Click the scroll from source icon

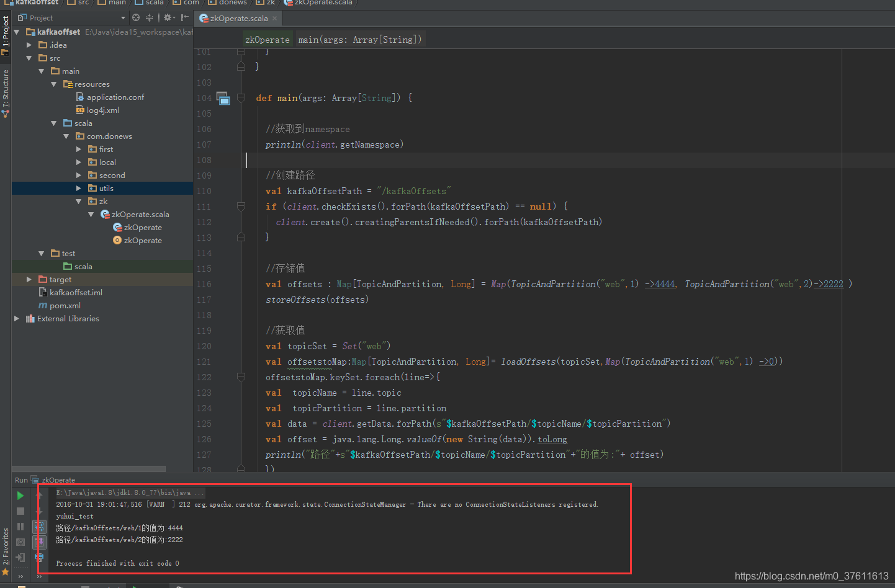click(x=136, y=18)
